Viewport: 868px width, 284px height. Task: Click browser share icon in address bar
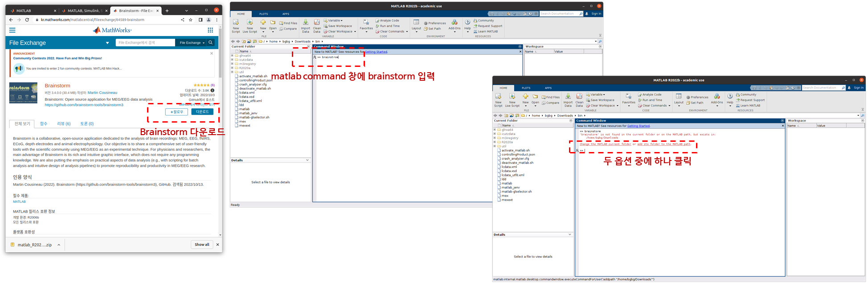click(x=182, y=20)
